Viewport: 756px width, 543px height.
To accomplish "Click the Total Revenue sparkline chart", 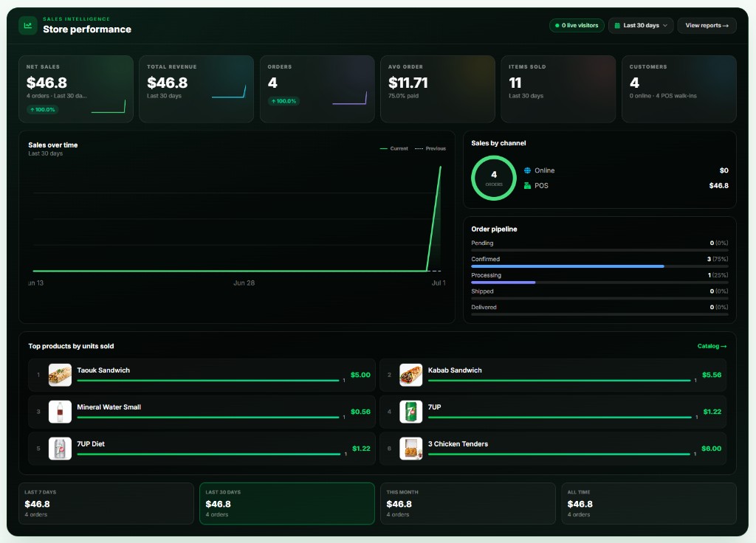I will (x=229, y=91).
